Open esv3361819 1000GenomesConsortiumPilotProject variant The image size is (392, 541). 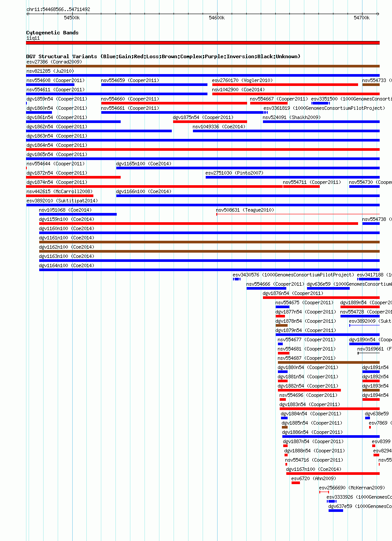coord(324,108)
